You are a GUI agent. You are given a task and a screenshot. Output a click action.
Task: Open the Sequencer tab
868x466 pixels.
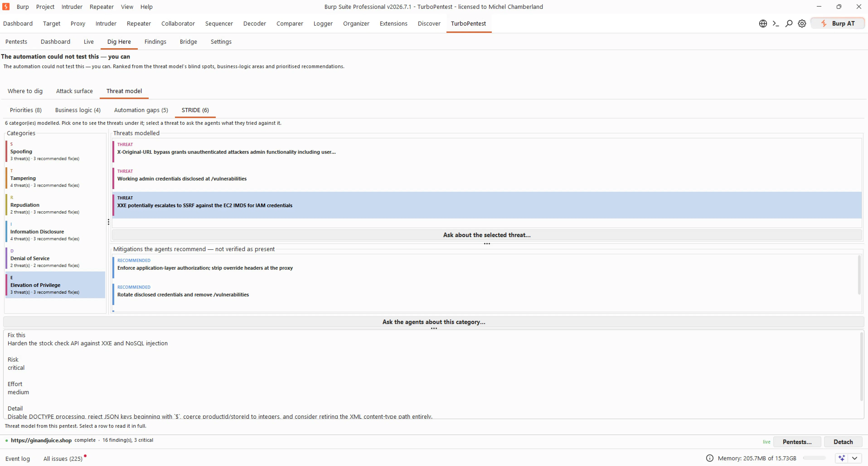219,24
